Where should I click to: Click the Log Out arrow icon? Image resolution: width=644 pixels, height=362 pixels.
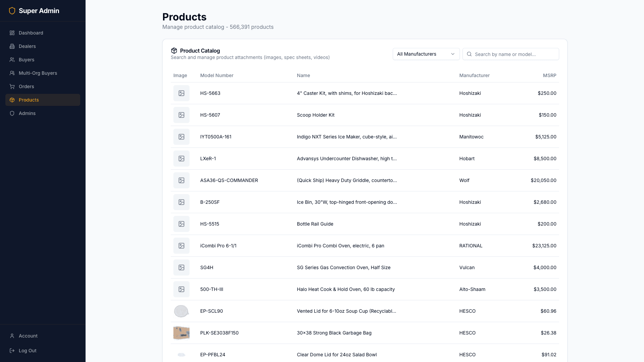click(x=12, y=351)
